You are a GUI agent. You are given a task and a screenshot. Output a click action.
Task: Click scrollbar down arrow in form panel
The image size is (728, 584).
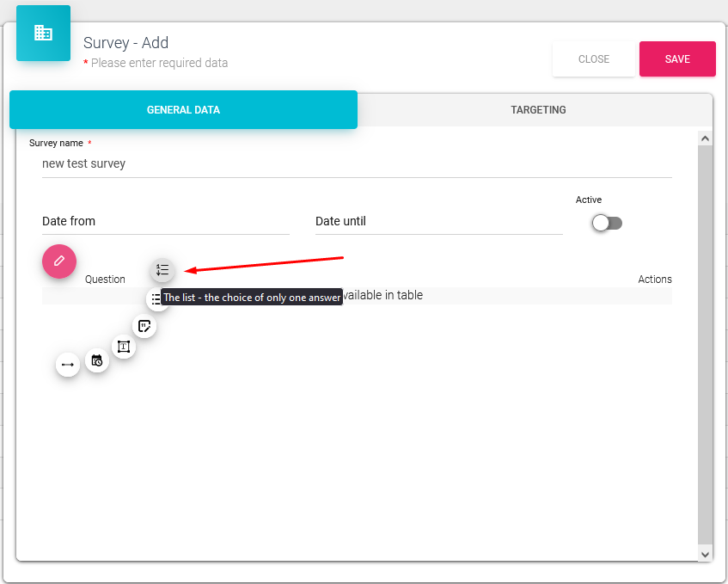click(705, 555)
